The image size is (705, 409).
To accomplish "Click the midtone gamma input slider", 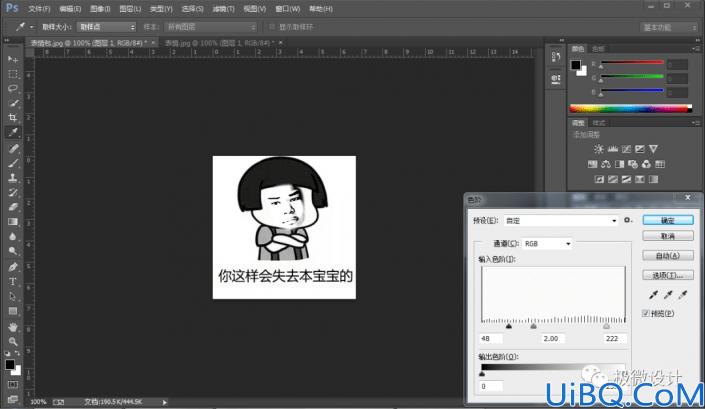I will tap(533, 326).
